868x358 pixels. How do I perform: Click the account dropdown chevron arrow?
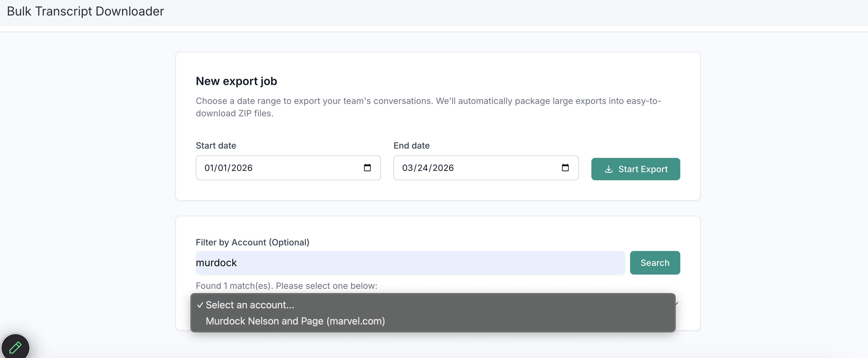[676, 304]
